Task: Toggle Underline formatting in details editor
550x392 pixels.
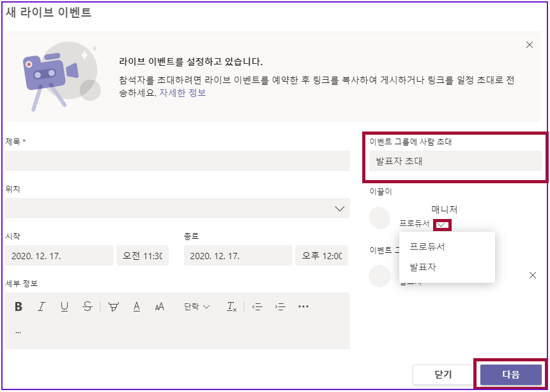Action: (x=64, y=307)
